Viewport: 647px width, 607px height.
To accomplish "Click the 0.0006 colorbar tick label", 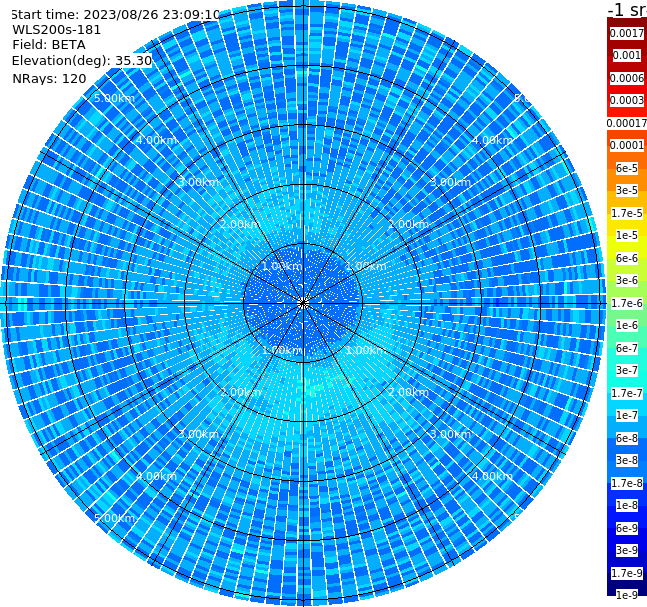I will (627, 78).
